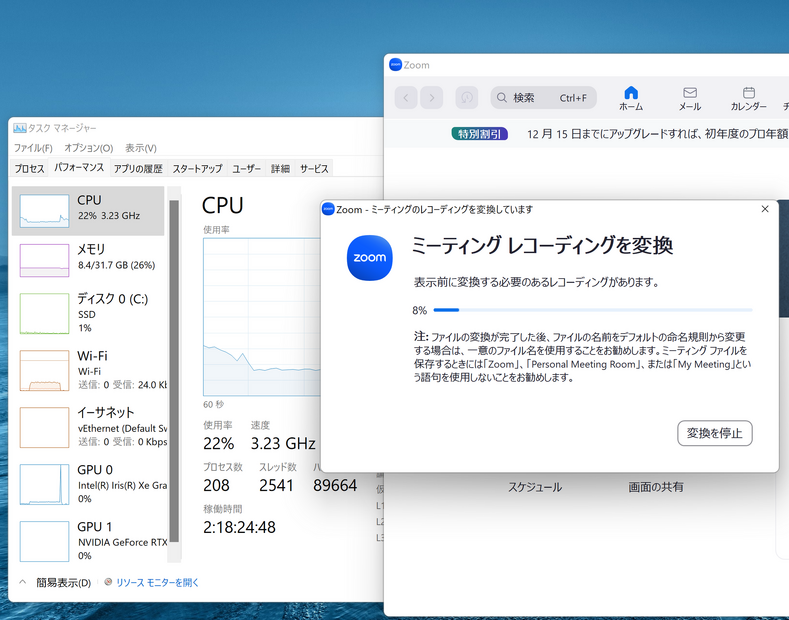The image size is (789, 620).
Task: Click the CPU usage graph area
Action: coord(262,317)
